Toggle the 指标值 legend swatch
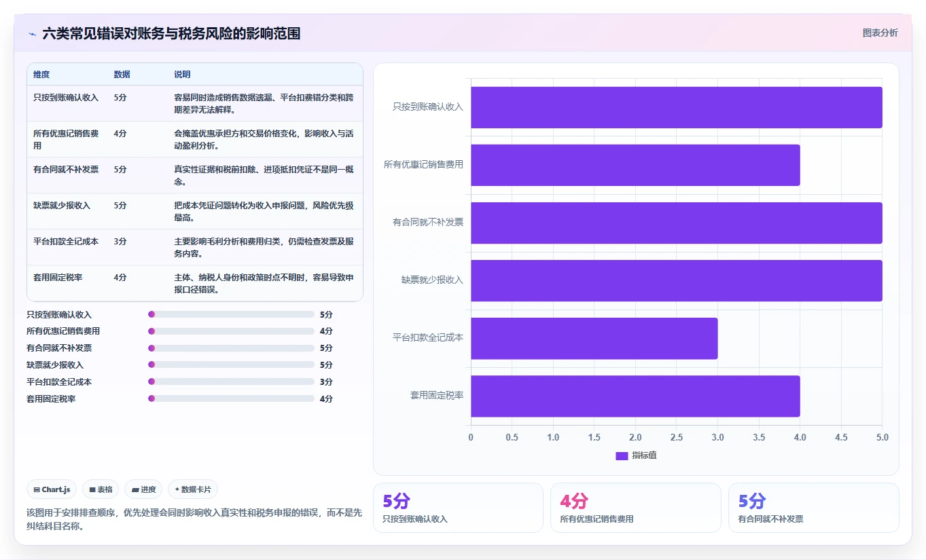The image size is (926, 560). (x=622, y=455)
